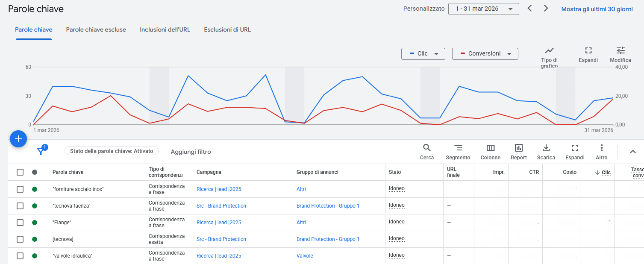
Task: Open the Cerca search tool
Action: click(426, 148)
